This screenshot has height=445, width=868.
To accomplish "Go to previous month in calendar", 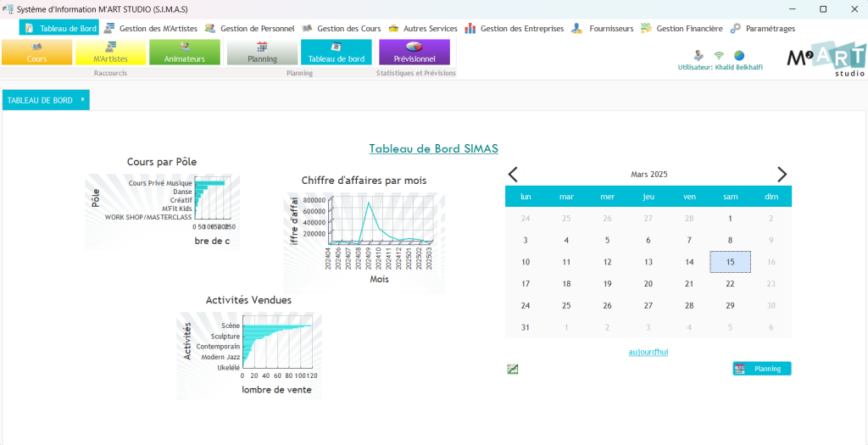I will click(513, 175).
